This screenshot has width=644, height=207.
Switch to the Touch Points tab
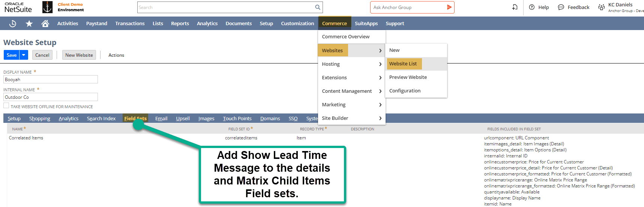(x=237, y=118)
